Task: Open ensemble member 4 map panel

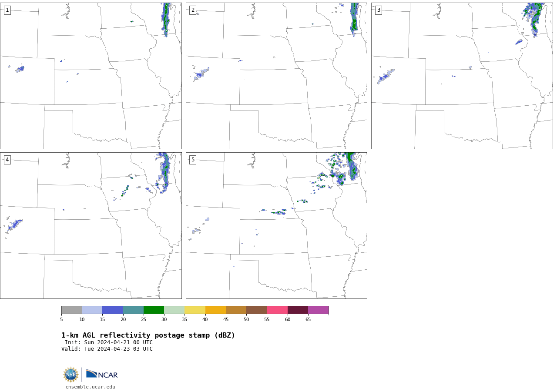Action: click(91, 225)
